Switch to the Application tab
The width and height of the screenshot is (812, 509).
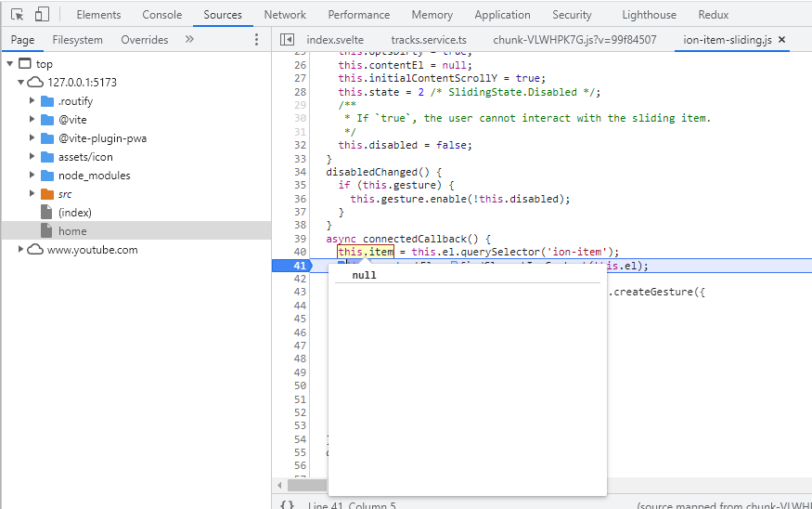click(x=502, y=15)
